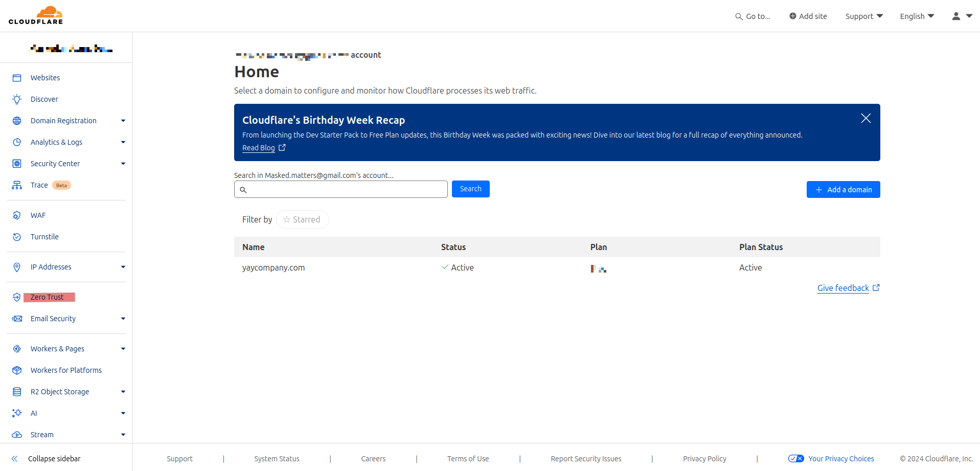Expand IP Addresses submenu arrow
980x471 pixels.
click(123, 267)
